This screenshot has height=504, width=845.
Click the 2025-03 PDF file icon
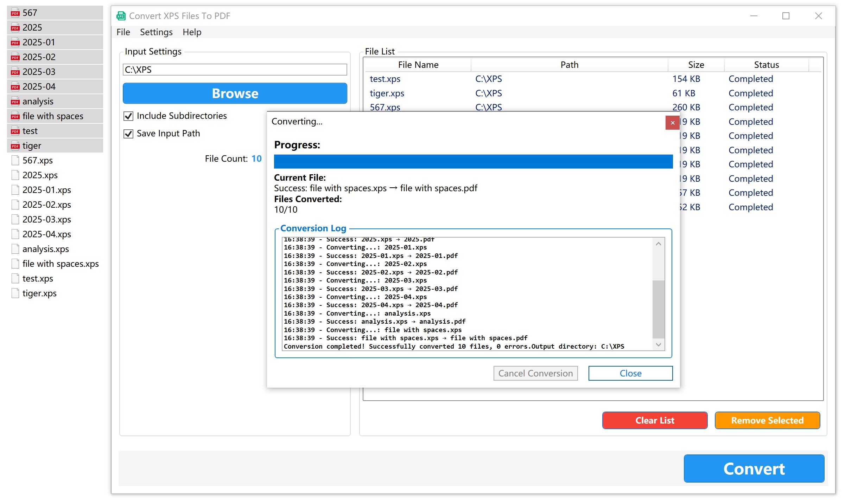tap(15, 72)
